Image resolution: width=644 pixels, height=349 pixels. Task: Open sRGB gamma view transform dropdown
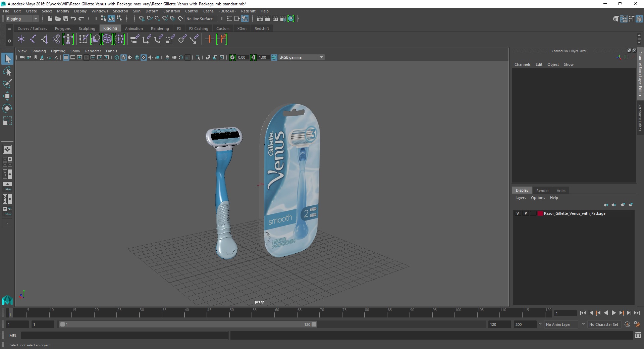coord(301,57)
